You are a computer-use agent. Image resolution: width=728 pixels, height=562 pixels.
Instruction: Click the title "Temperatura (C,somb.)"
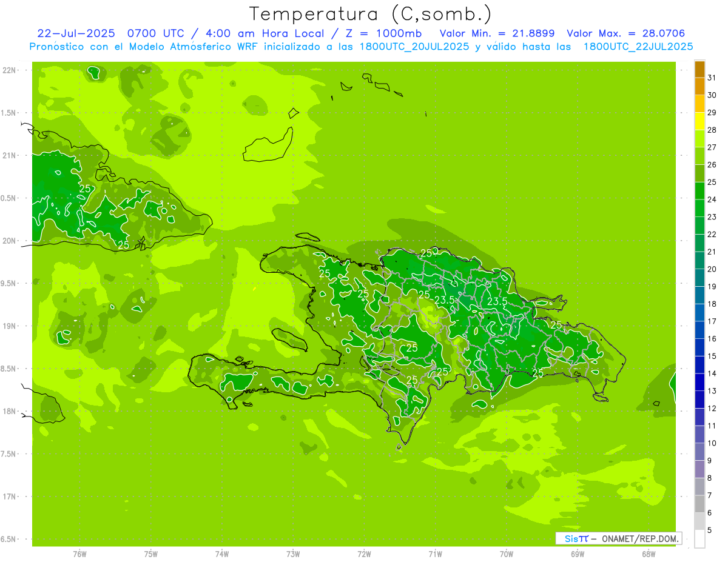tap(371, 14)
